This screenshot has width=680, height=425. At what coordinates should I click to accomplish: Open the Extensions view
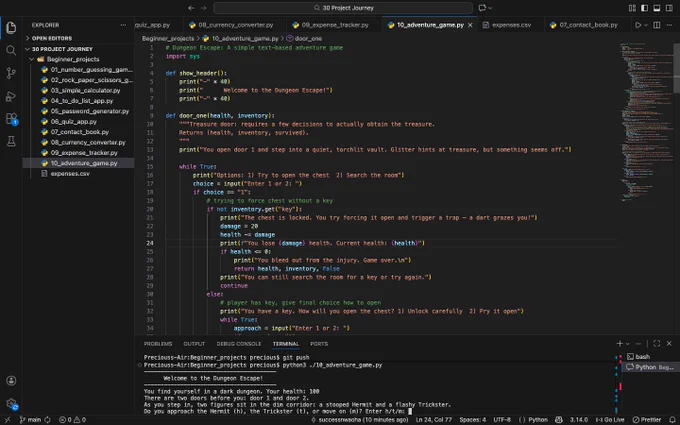(x=11, y=118)
